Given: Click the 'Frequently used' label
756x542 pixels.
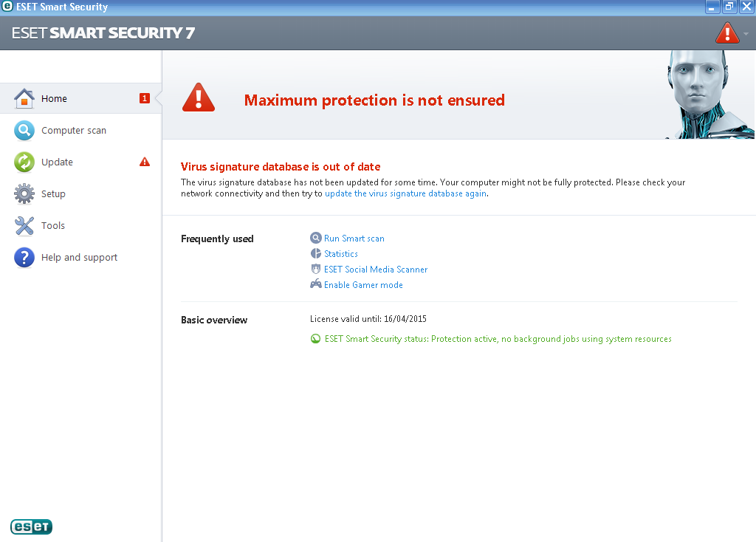Looking at the screenshot, I should coord(217,239).
